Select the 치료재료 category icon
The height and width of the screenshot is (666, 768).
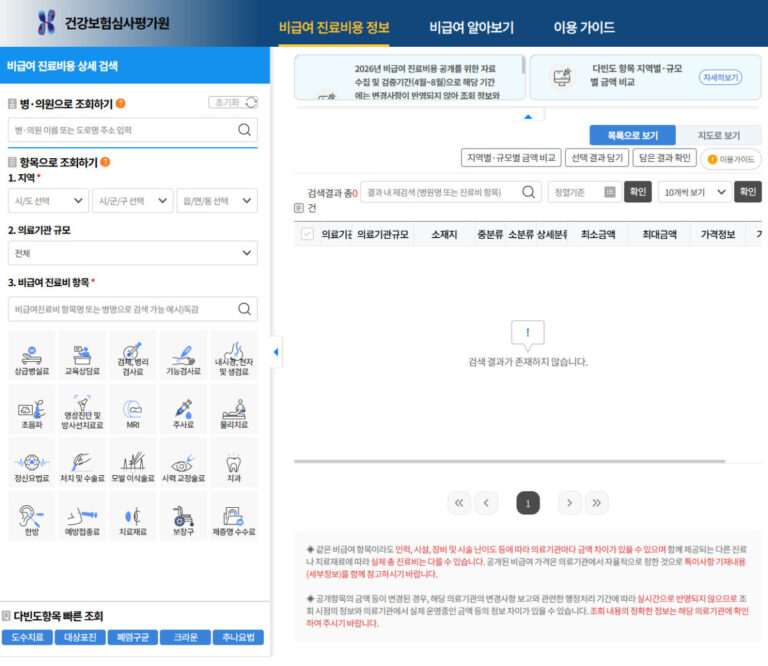[x=133, y=516]
